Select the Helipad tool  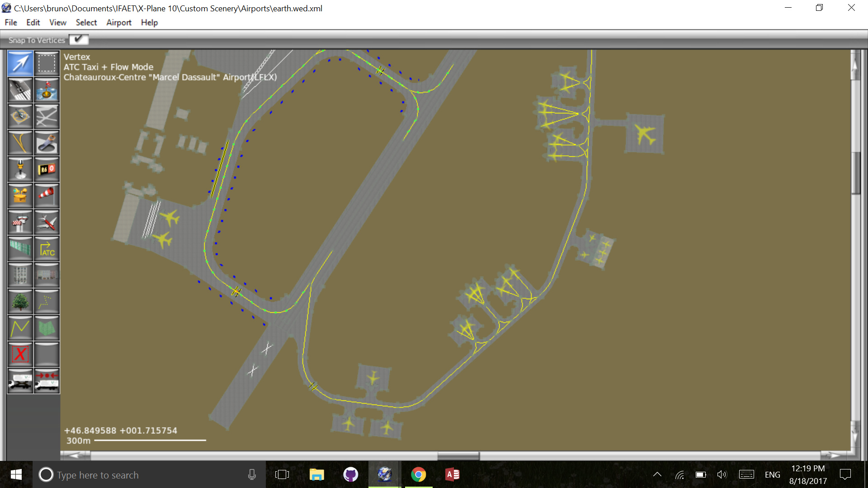point(20,116)
